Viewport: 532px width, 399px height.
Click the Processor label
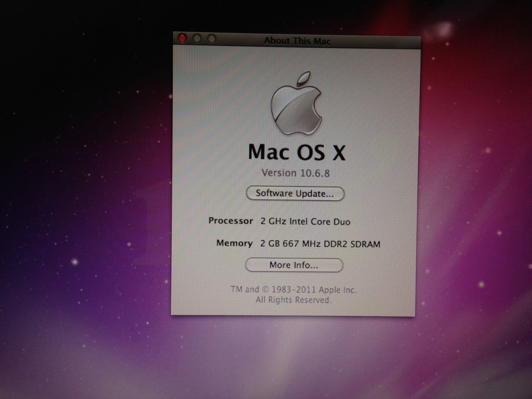click(x=231, y=221)
